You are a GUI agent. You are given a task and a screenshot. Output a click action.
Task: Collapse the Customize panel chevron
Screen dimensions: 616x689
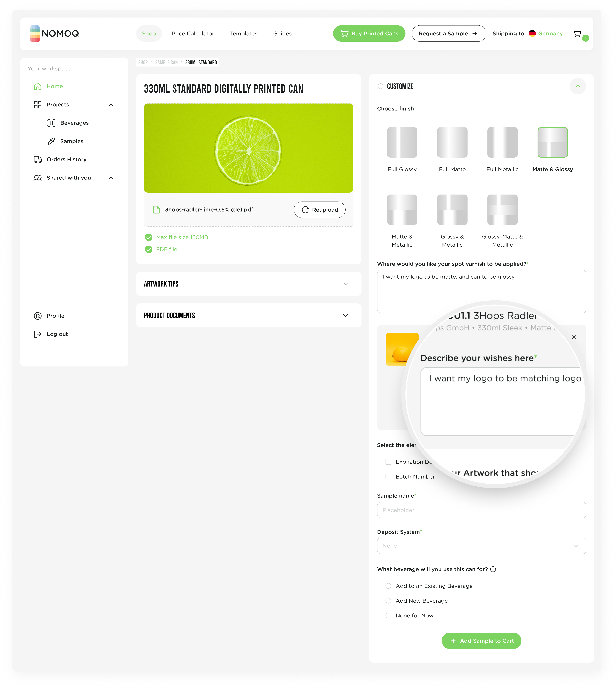(577, 86)
